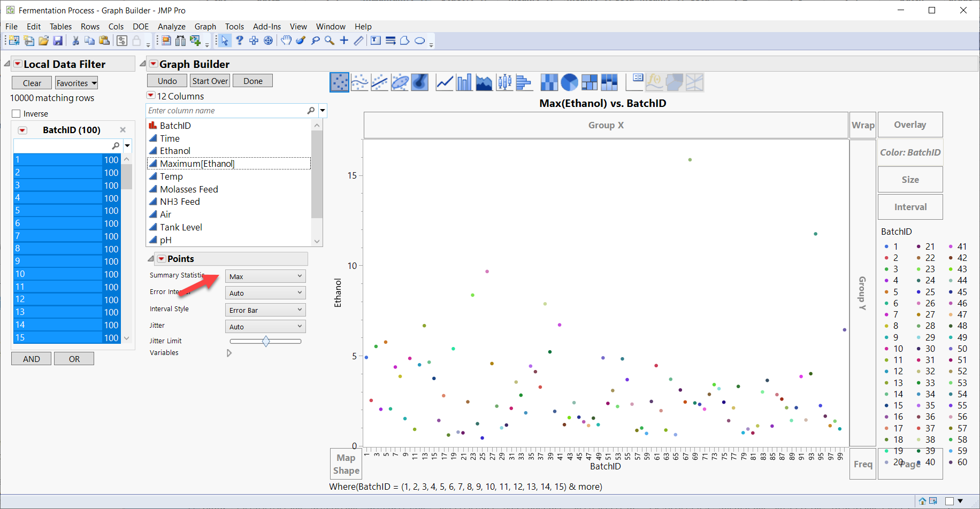Open the Analyze menu
This screenshot has height=509, width=980.
pos(172,26)
